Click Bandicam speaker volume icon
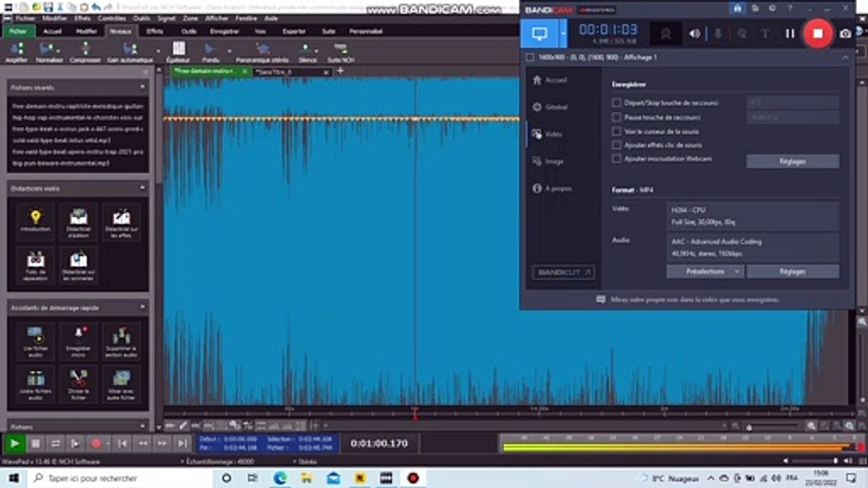 pyautogui.click(x=694, y=33)
